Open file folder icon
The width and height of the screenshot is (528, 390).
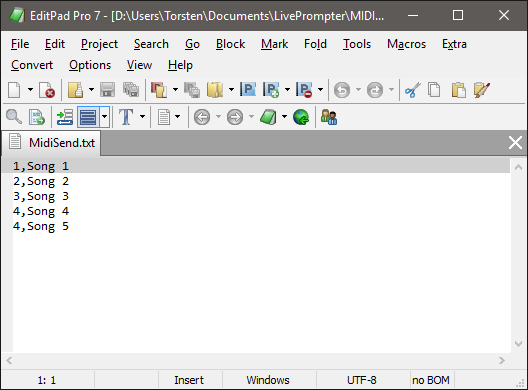coord(75,90)
